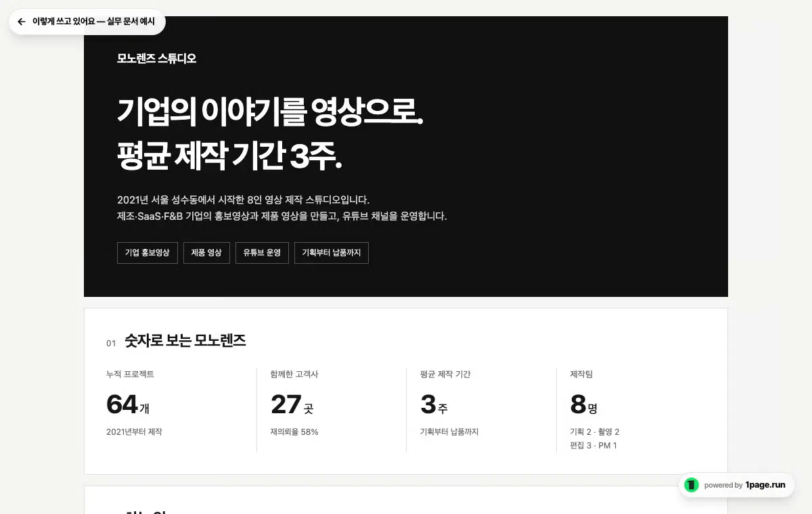Click the '2021년부터 제작' note
Screen dimensions: 812x514
[x=134, y=431]
